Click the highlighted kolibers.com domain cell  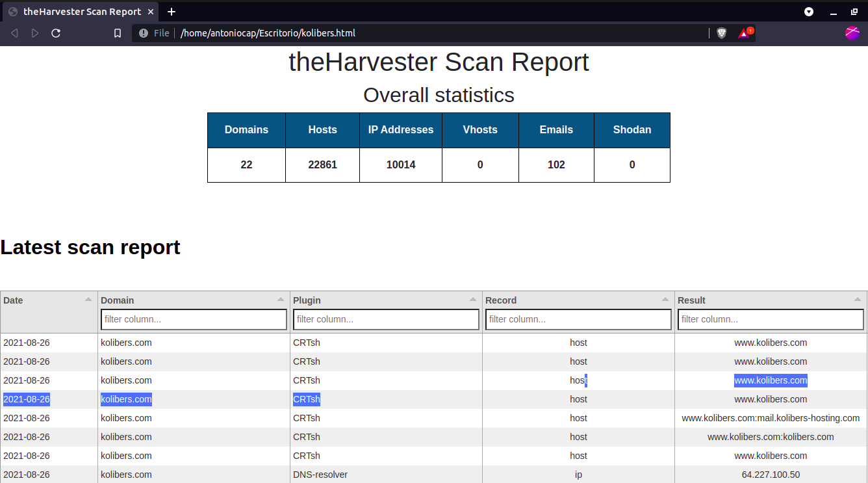(126, 399)
